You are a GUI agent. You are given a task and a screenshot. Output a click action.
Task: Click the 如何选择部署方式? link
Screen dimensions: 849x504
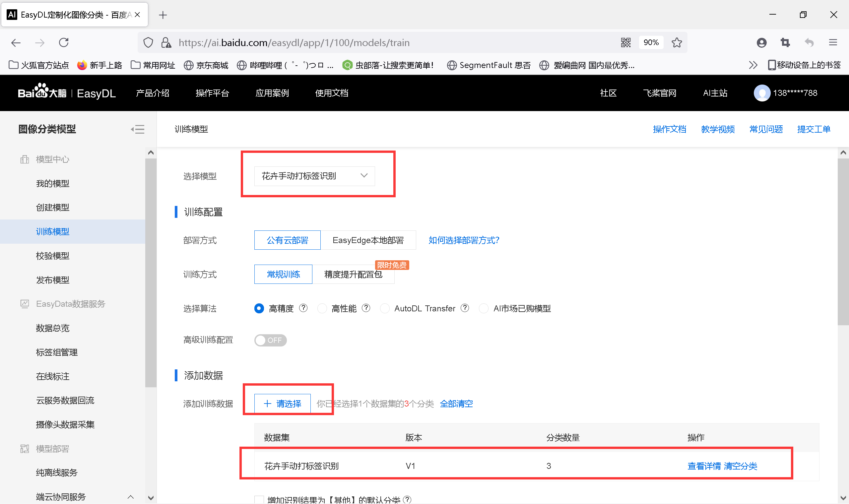464,240
